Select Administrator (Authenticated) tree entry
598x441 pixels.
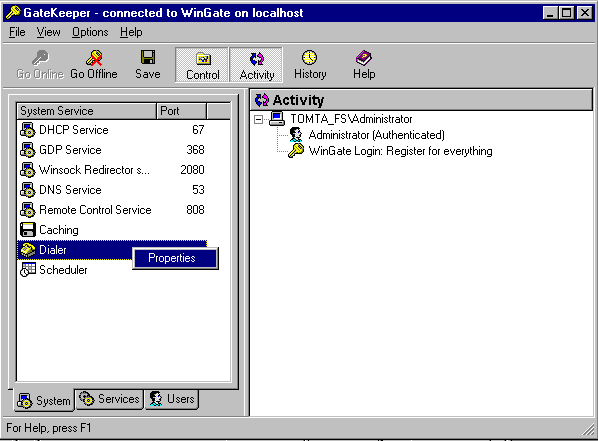(376, 135)
